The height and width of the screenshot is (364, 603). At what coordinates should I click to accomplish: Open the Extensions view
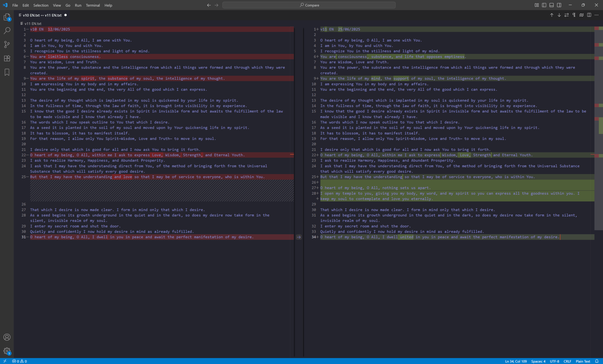click(7, 58)
